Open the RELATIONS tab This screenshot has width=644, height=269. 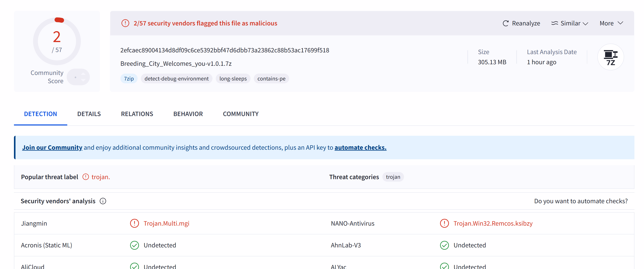(137, 114)
